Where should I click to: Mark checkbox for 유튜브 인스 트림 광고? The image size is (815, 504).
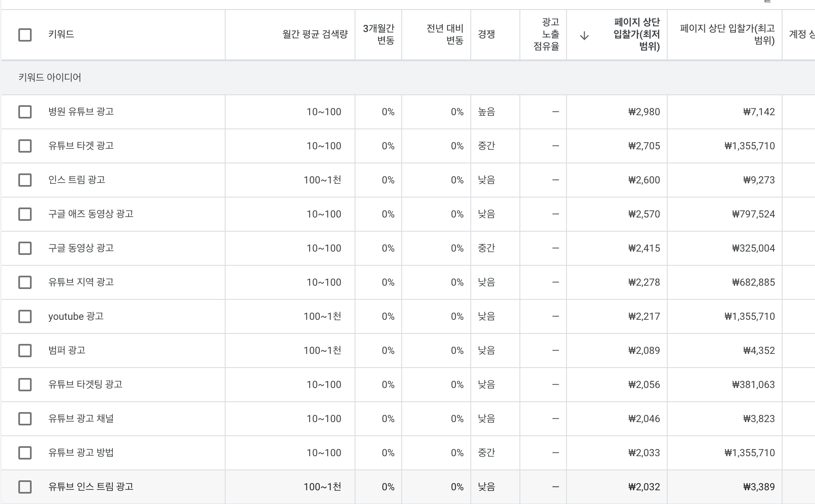click(25, 487)
